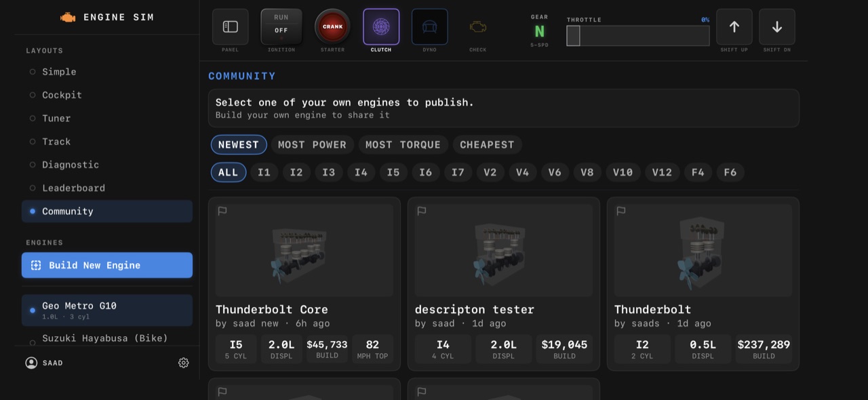This screenshot has height=400, width=868.
Task: Open settings gear next to SAAD
Action: pos(183,363)
